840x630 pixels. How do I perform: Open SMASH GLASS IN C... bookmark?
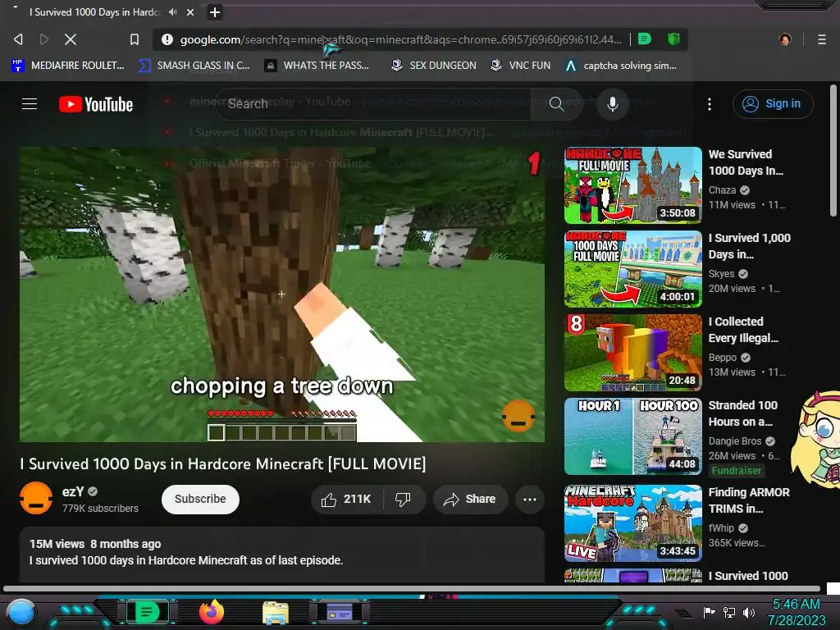click(194, 66)
